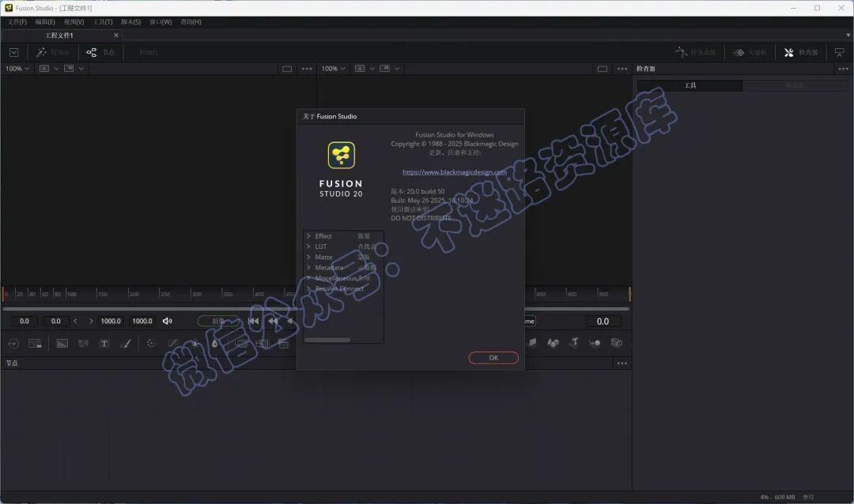Step forward with the right arrow in time controls
The image size is (854, 504).
(91, 322)
